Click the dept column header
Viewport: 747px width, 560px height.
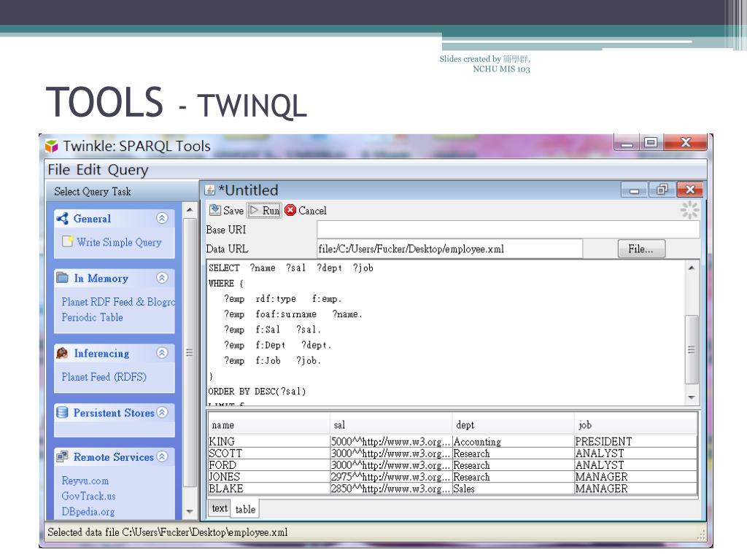513,424
